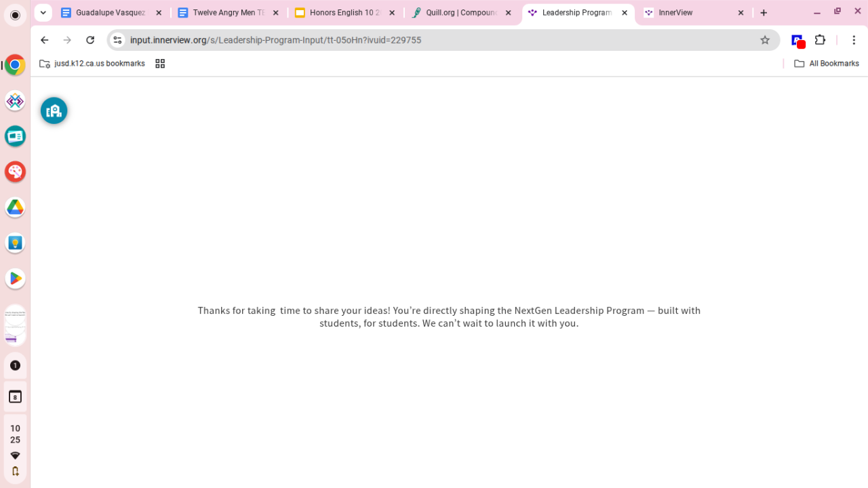Open Google Keep lightbulb app
The height and width of the screenshot is (488, 868).
tap(15, 243)
